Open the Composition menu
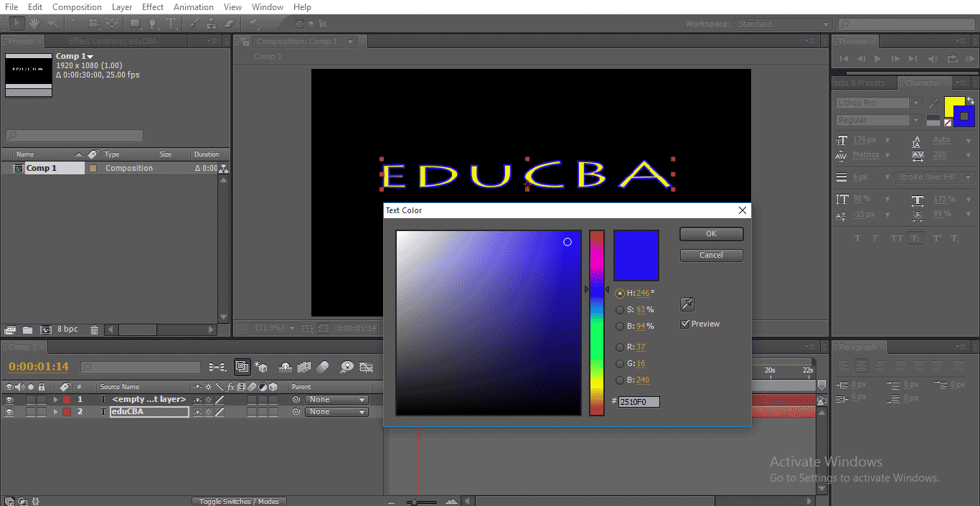 [x=77, y=7]
